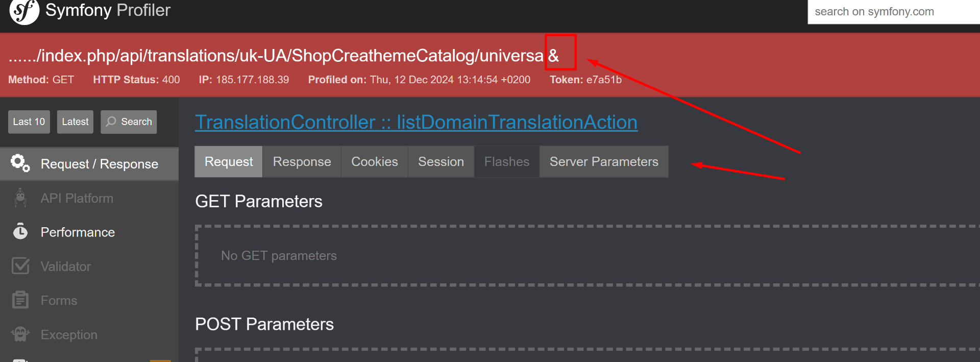Screen dimensions: 980x362
Task: Focus the search on symfony.com field
Action: pyautogui.click(x=893, y=12)
